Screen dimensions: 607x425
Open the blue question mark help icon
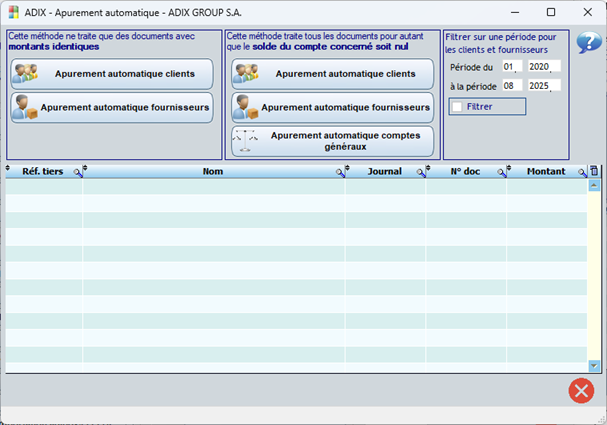pyautogui.click(x=589, y=42)
